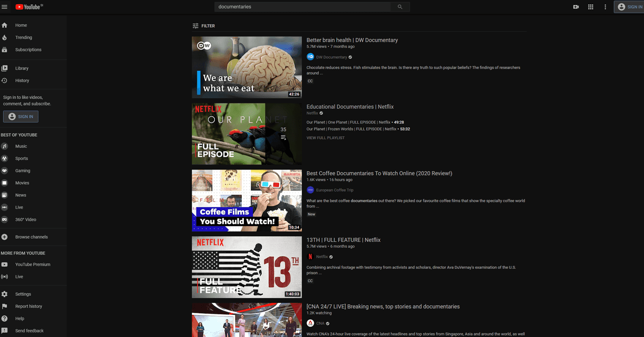Play the Our Planet Netflix thumbnail

(x=247, y=133)
